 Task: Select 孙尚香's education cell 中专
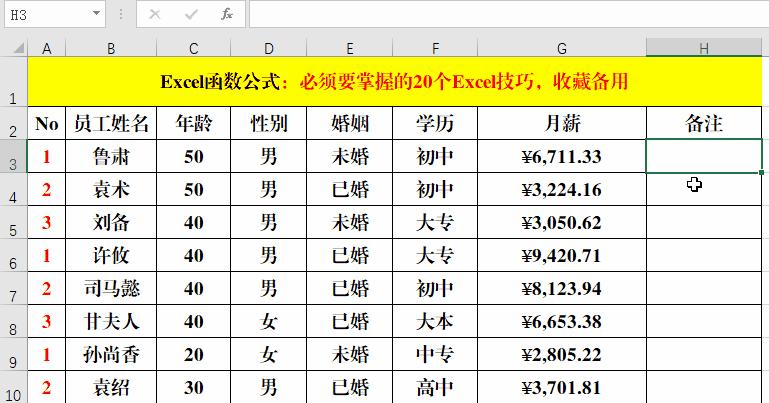tap(435, 354)
